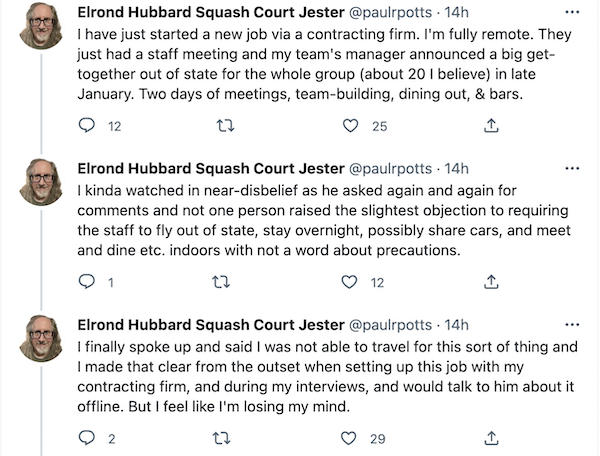
Task: Open the author's avatar on the third tweet
Action: 41,338
